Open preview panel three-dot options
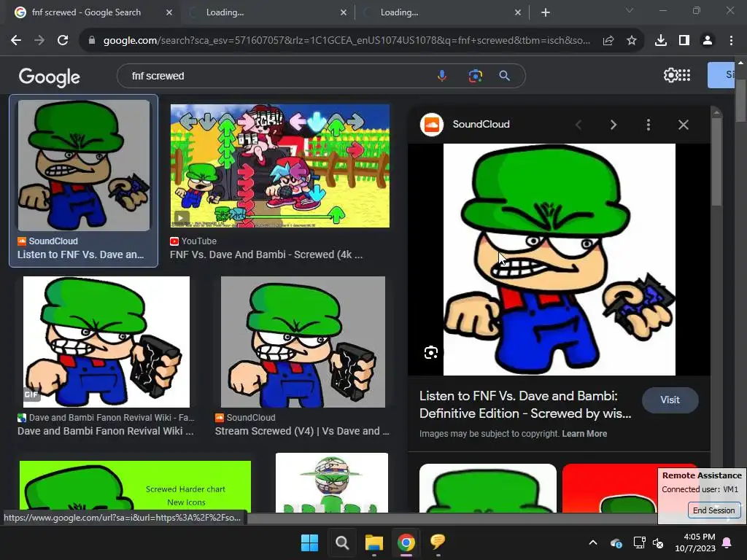The image size is (747, 560). 648,125
